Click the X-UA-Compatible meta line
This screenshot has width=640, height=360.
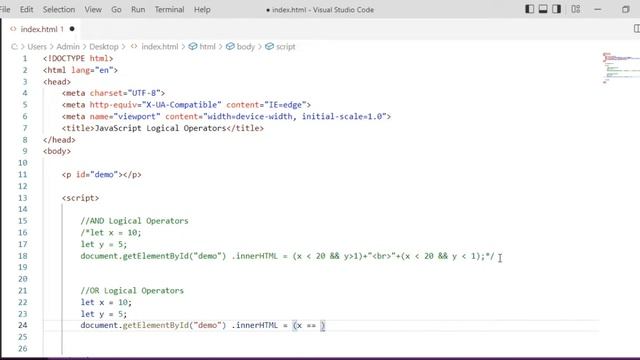(x=186, y=105)
